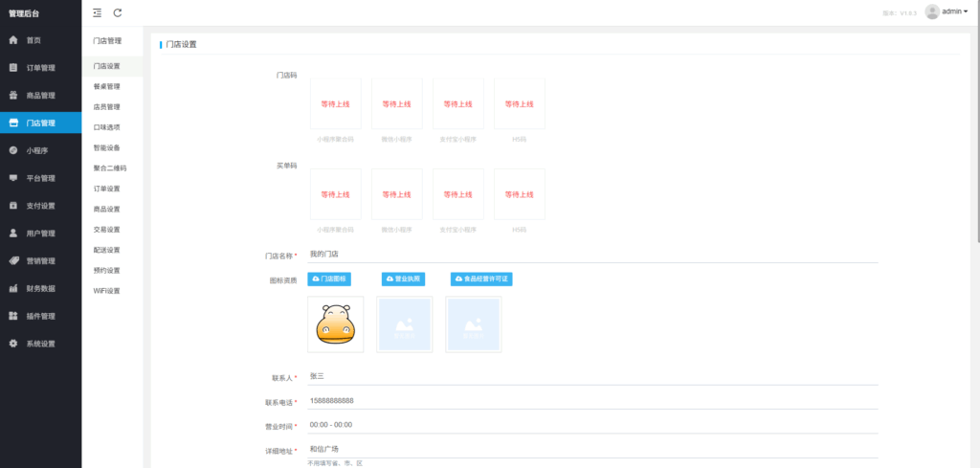The image size is (980, 468).
Task: Expand the 插件管理 sidebar menu
Action: (x=40, y=316)
